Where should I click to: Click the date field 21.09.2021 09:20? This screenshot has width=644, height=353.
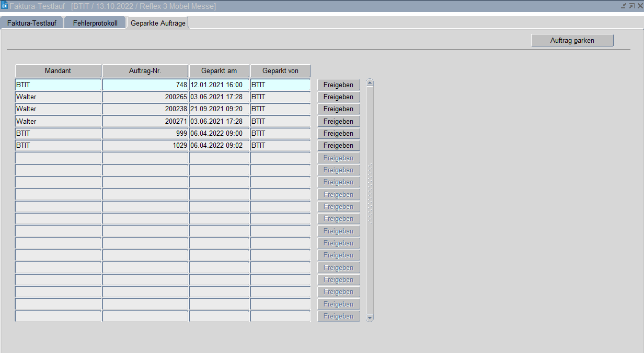click(x=219, y=109)
